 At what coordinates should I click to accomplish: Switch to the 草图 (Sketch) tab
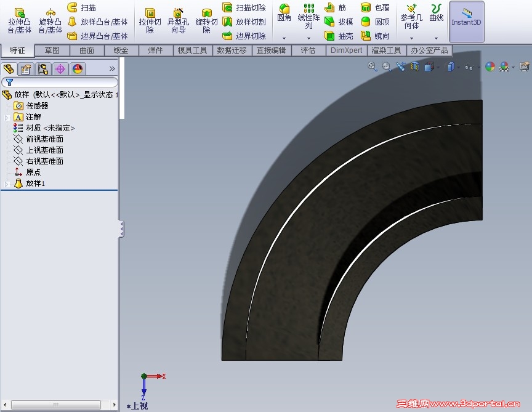pos(52,50)
